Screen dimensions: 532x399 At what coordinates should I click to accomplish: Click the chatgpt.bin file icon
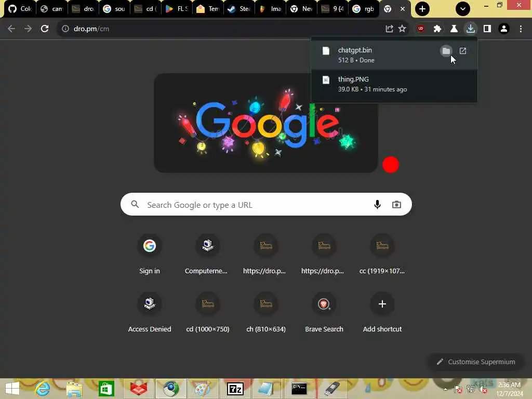[326, 51]
